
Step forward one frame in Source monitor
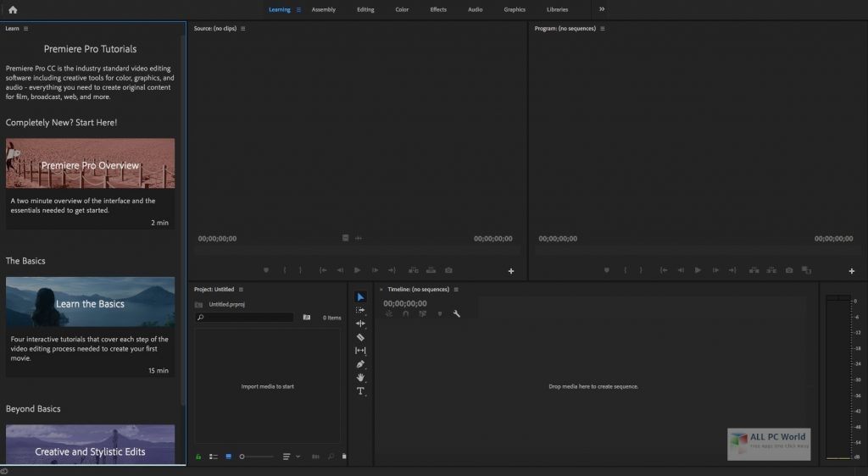(x=375, y=270)
